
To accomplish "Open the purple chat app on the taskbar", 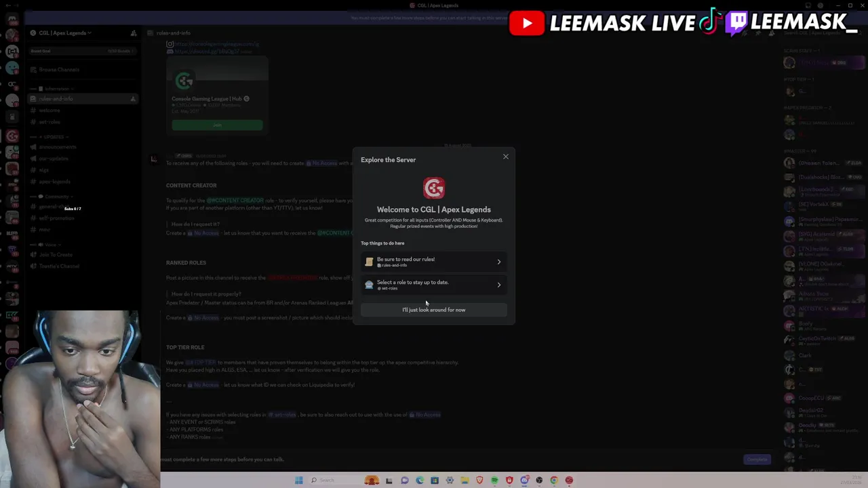I will coord(405,481).
